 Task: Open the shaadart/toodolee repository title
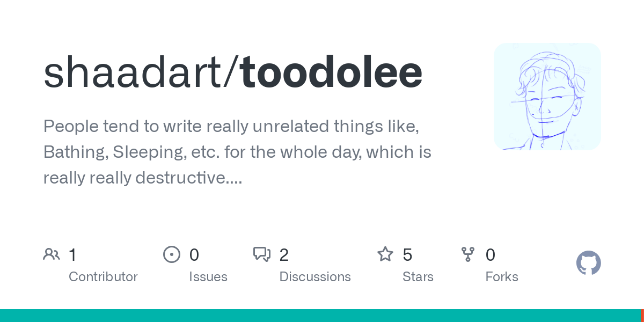pyautogui.click(x=232, y=72)
